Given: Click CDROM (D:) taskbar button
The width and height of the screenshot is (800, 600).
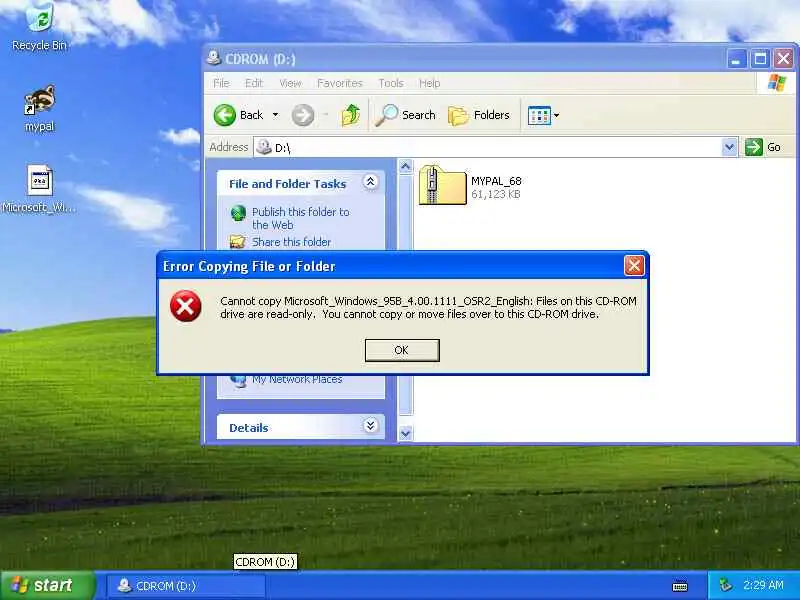Looking at the screenshot, I should pyautogui.click(x=186, y=586).
